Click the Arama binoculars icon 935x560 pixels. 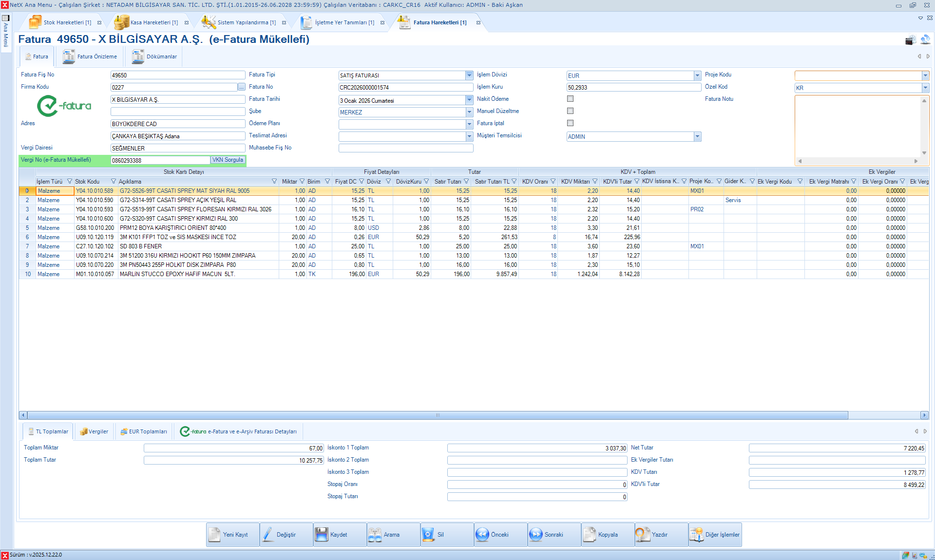[x=375, y=535]
